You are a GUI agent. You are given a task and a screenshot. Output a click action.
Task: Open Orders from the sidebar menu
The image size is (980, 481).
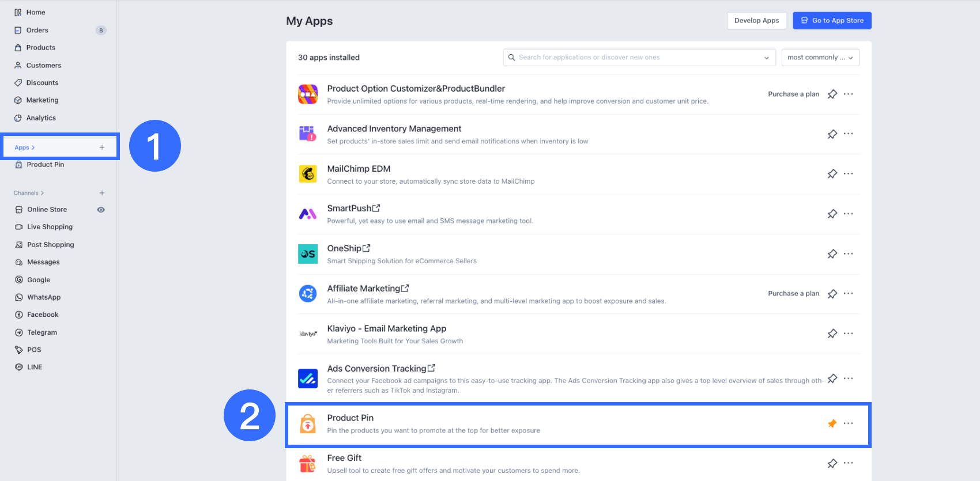tap(37, 29)
